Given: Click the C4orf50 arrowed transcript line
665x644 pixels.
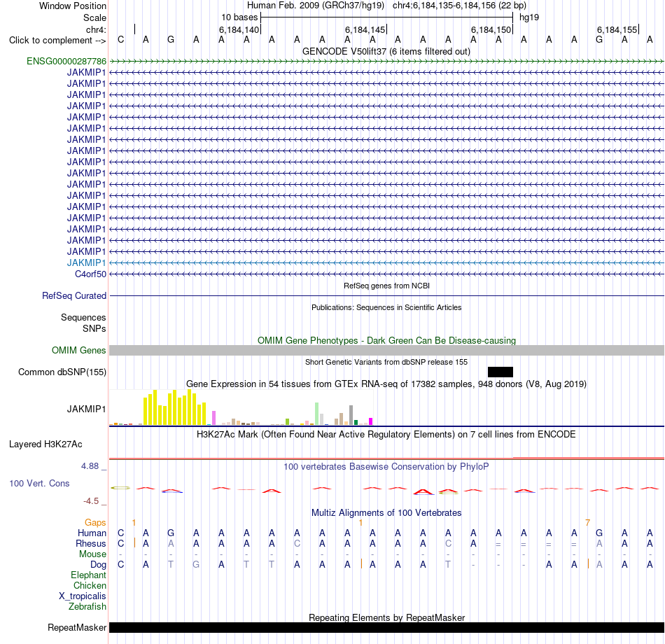Looking at the screenshot, I should click(x=386, y=274).
